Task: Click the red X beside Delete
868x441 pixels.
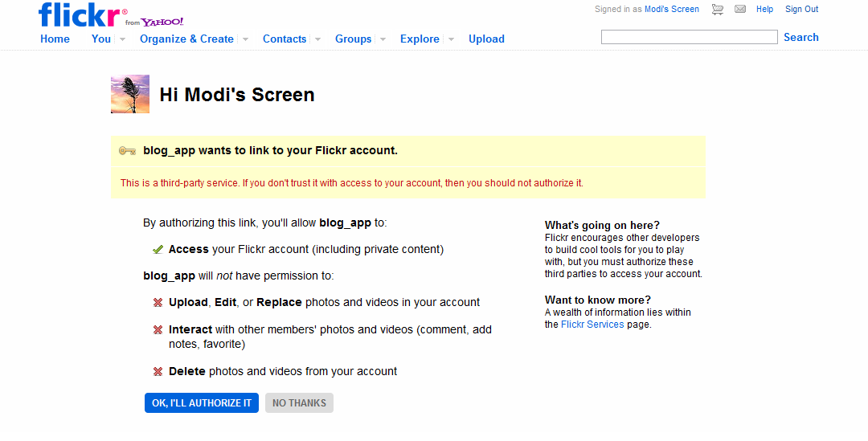Action: (x=158, y=371)
